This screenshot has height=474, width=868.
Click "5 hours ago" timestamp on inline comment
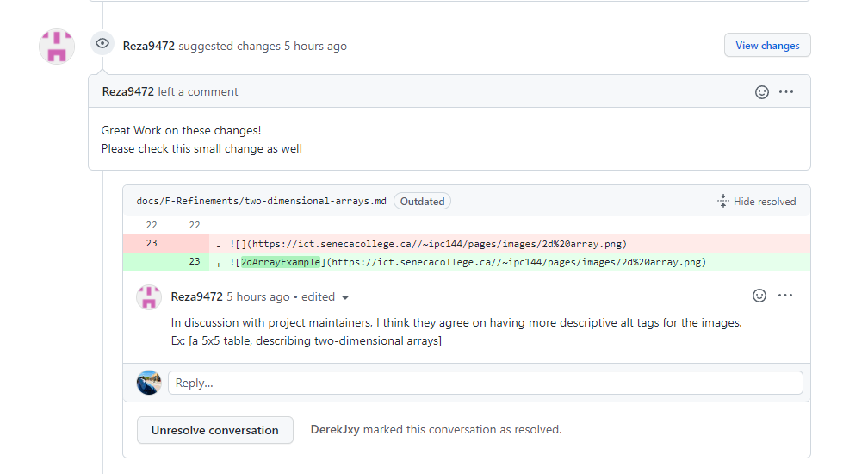click(x=257, y=296)
